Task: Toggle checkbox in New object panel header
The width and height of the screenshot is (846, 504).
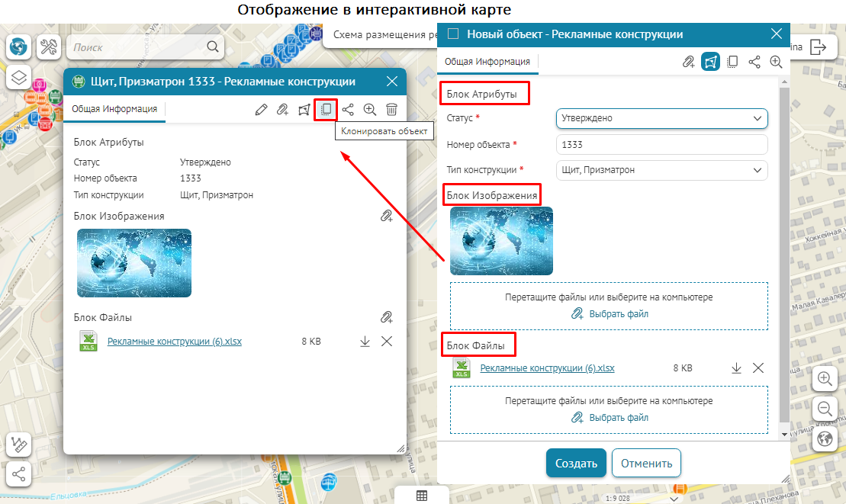Action: tap(453, 34)
